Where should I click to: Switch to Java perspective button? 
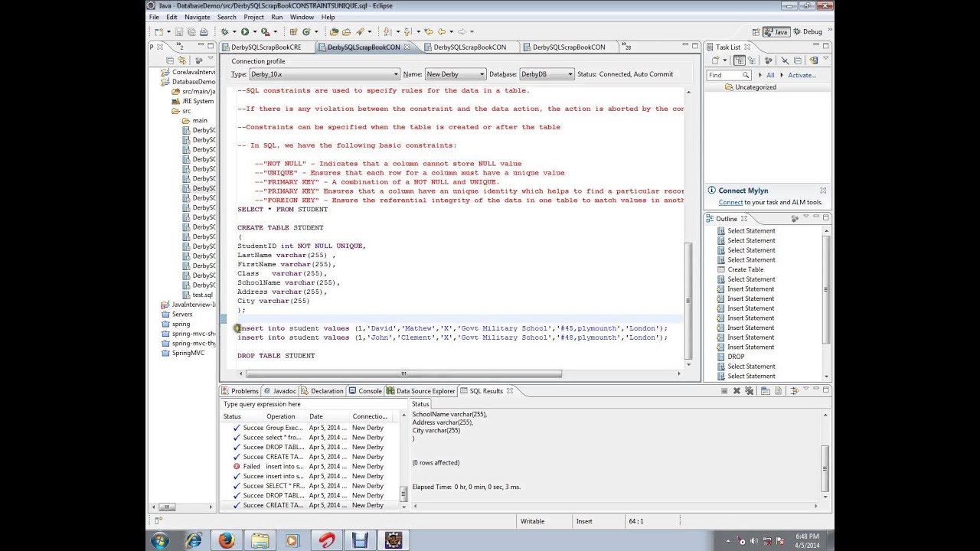point(776,31)
